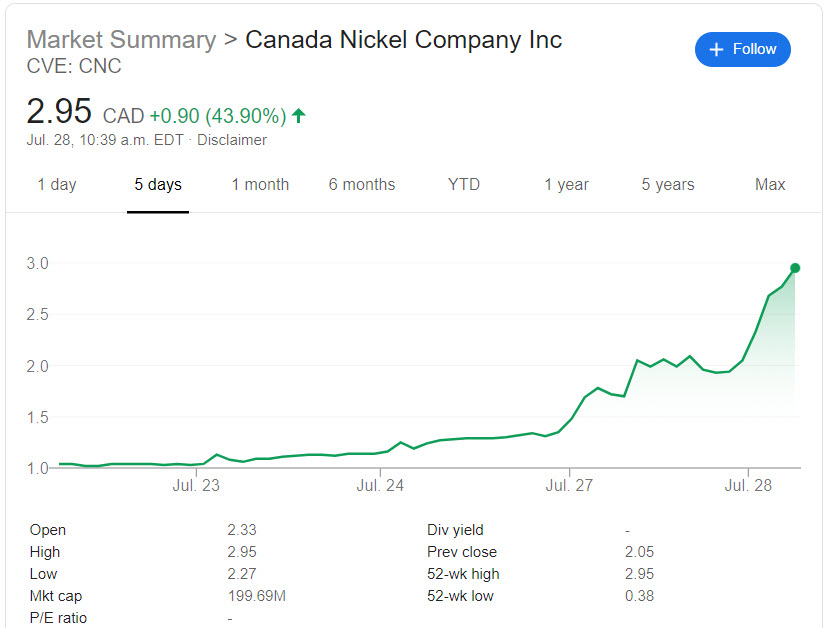Click the Mkt cap value 199.69M
826x628 pixels.
click(256, 596)
